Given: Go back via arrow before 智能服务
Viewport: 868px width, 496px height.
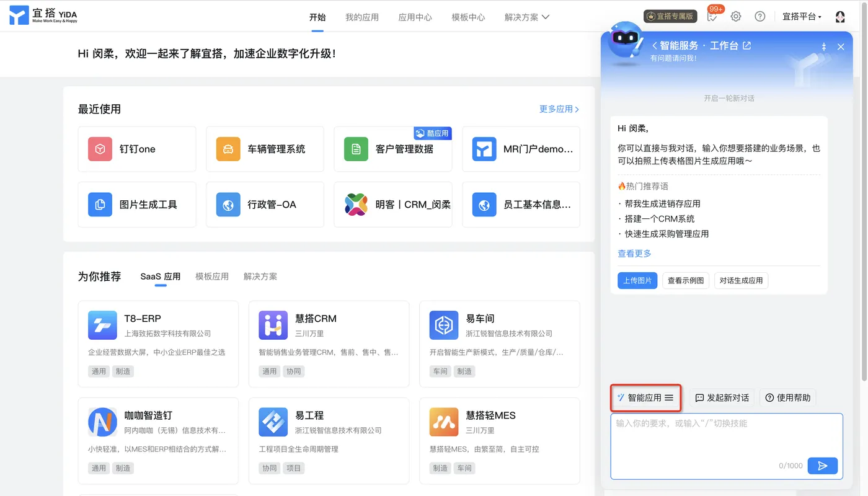Looking at the screenshot, I should (x=655, y=46).
